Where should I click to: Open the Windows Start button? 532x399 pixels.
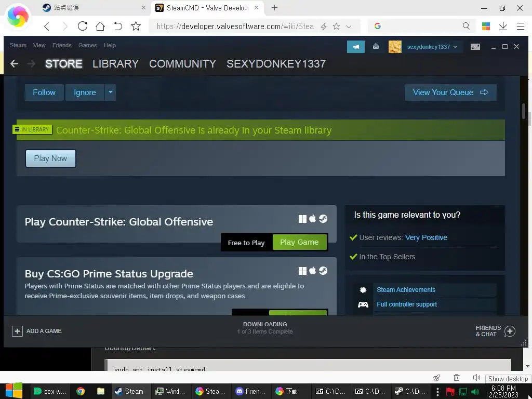pyautogui.click(x=14, y=391)
